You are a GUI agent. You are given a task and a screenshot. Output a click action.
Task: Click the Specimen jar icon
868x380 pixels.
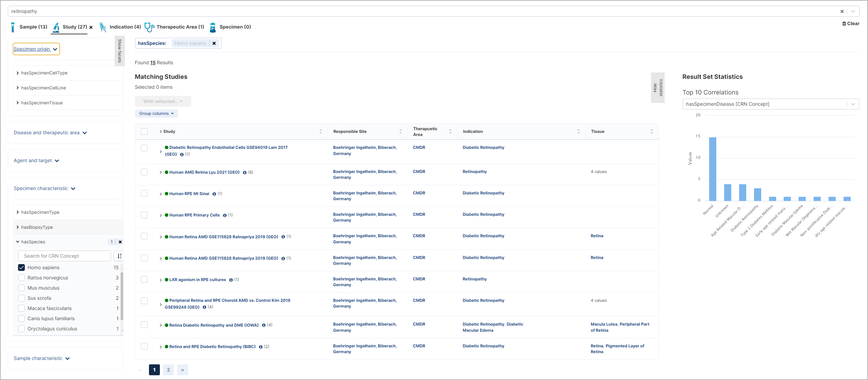[x=213, y=27]
